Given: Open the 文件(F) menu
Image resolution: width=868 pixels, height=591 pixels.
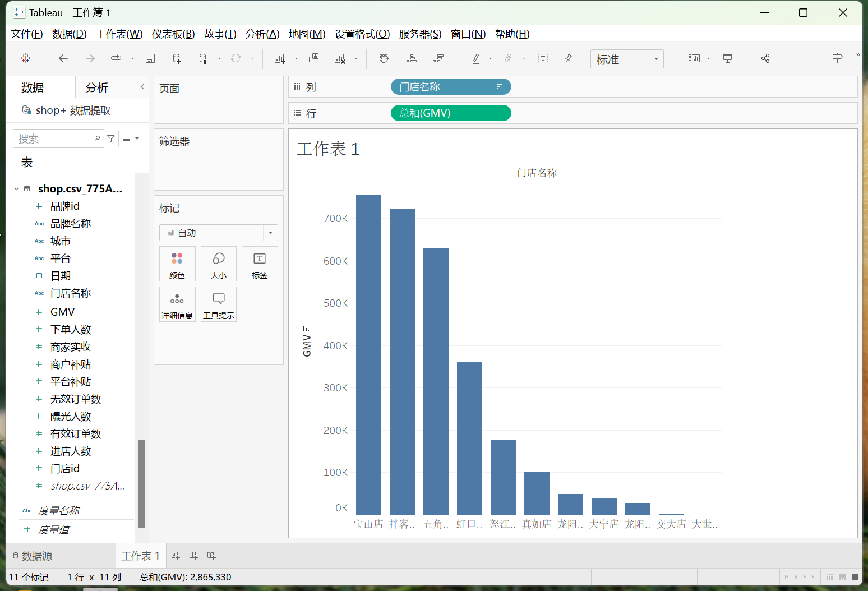Looking at the screenshot, I should point(27,34).
